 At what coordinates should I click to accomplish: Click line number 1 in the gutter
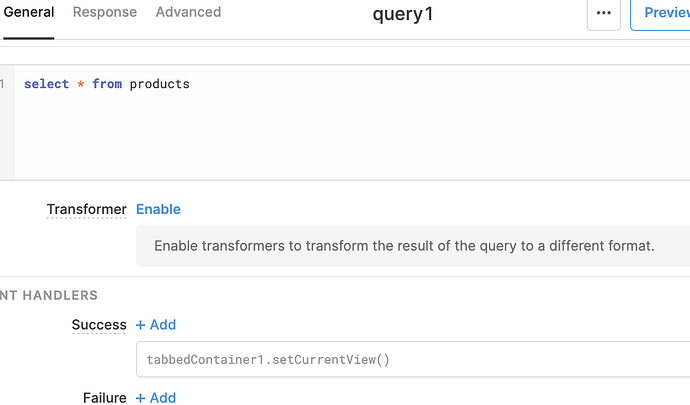click(x=3, y=84)
